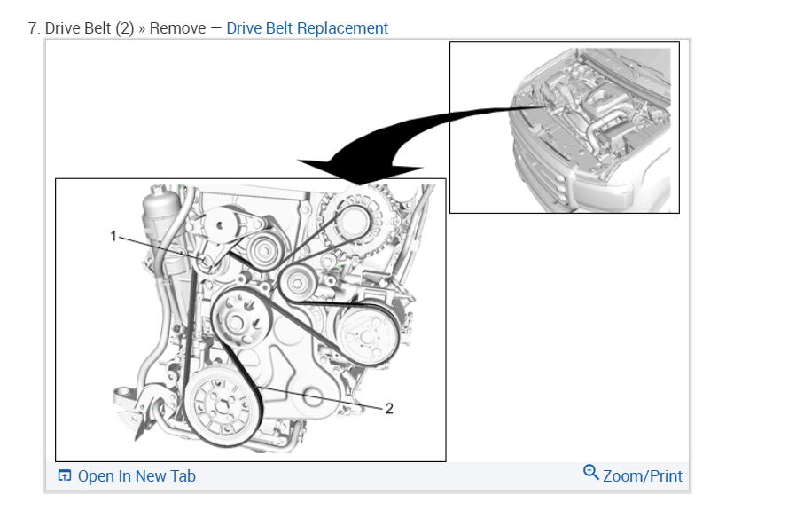Click the A/C compressor pulley on the right
The height and width of the screenshot is (510, 812).
point(368,336)
